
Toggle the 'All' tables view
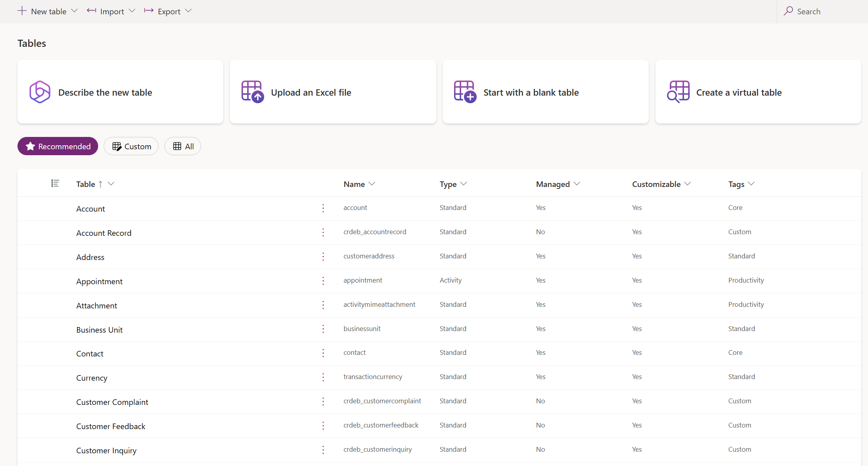[x=183, y=146]
